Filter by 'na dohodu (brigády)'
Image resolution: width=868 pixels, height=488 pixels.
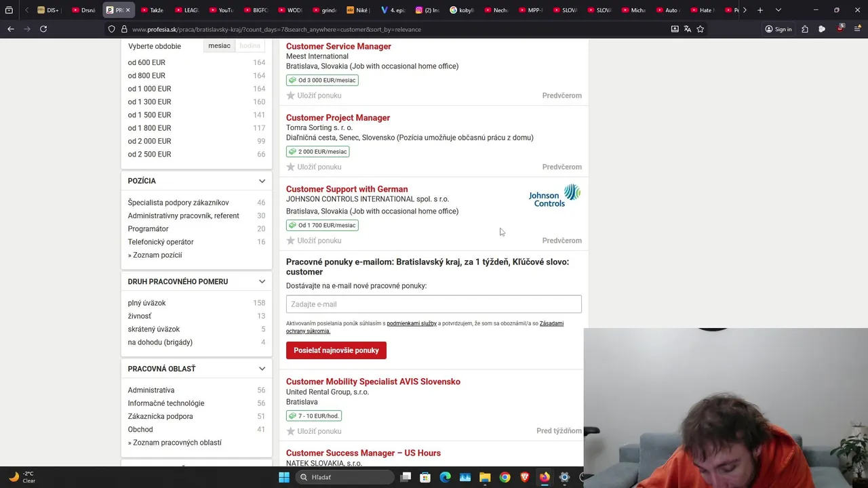click(160, 342)
